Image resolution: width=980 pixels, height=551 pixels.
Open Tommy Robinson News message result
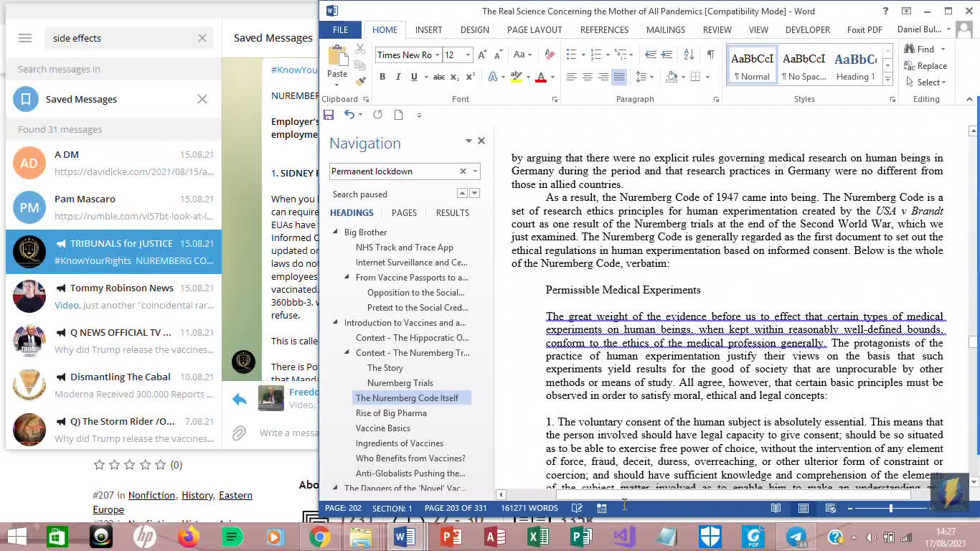pos(113,296)
